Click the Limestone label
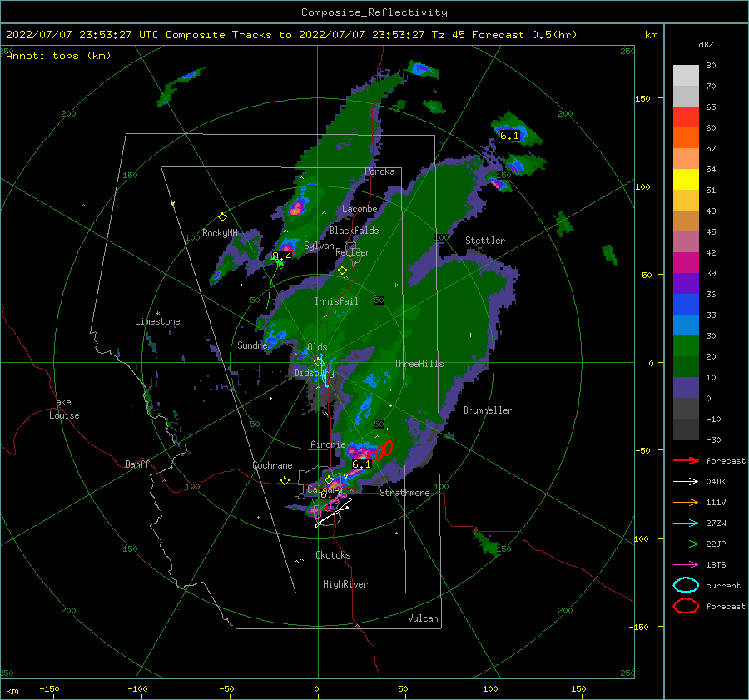Screen dimensions: 749x700 pos(157,321)
